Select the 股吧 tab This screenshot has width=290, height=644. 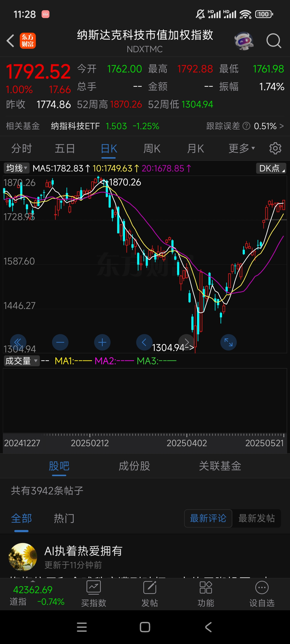click(59, 466)
